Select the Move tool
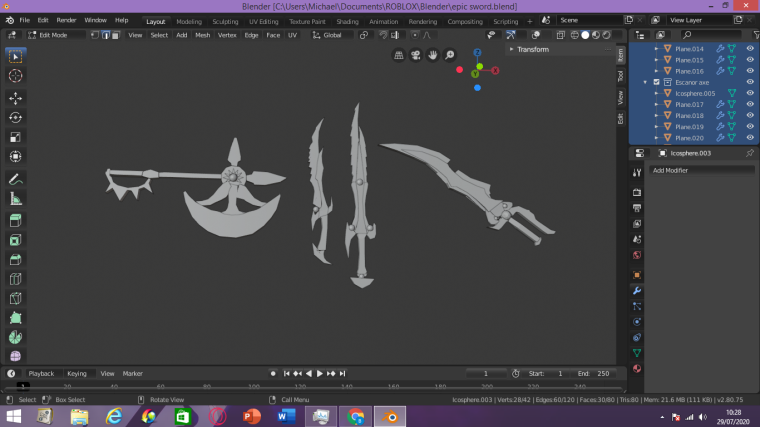 pos(15,98)
